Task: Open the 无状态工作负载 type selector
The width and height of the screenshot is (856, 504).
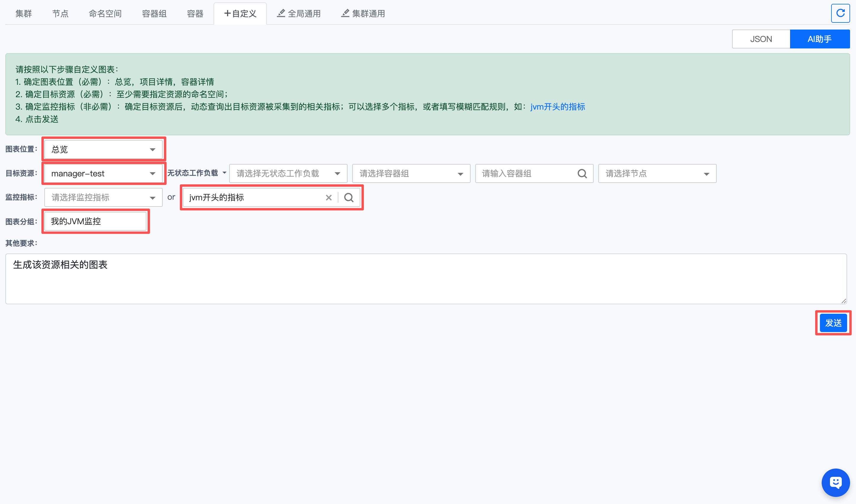Action: [196, 173]
